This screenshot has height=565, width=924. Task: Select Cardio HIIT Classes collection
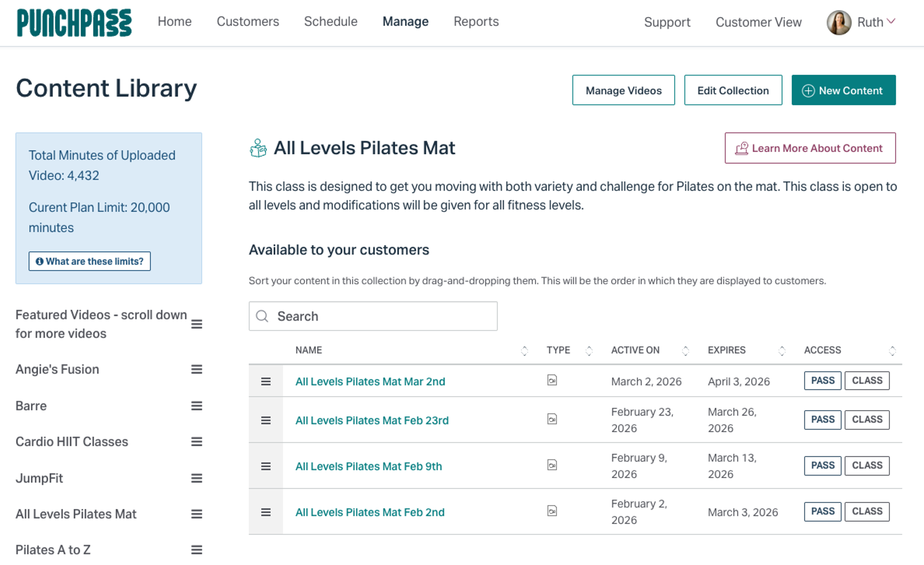(72, 442)
